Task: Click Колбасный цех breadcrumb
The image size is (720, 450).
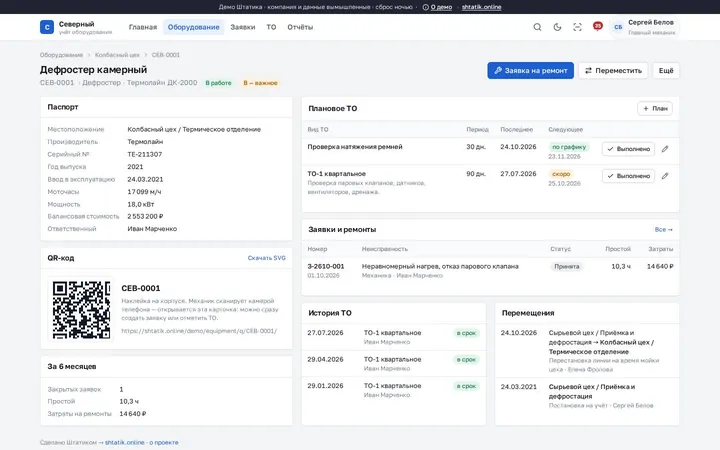Action: pos(117,55)
